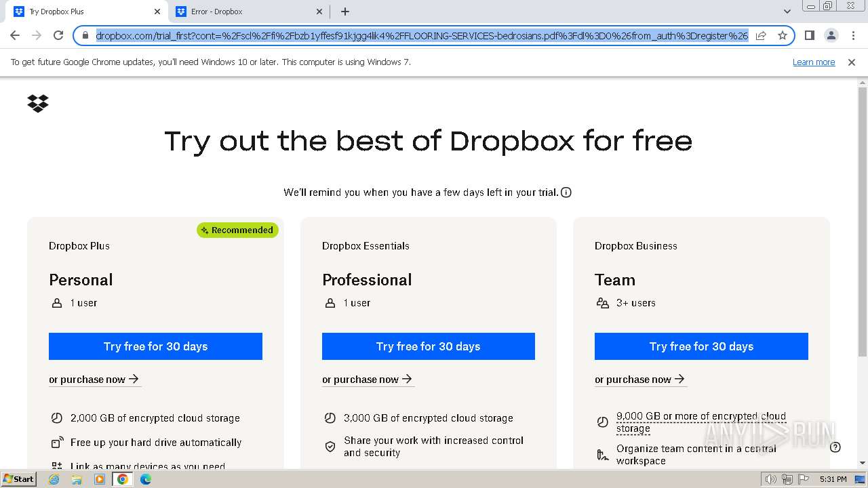Go back with the browser back arrow

15,35
